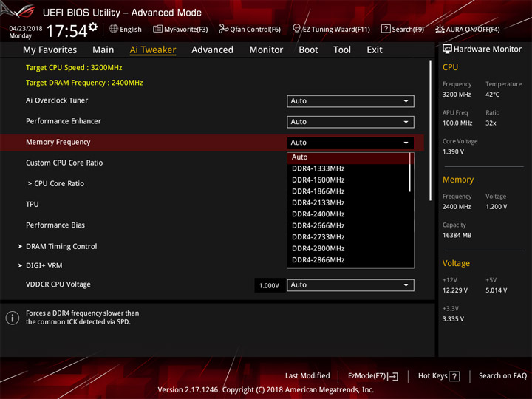Open Search on FAQ
This screenshot has width=532, height=399.
pos(502,376)
